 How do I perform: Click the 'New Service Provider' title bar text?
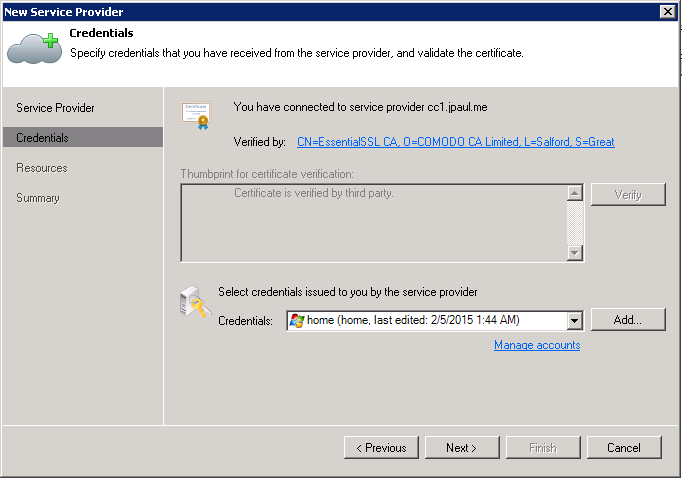pyautogui.click(x=64, y=12)
